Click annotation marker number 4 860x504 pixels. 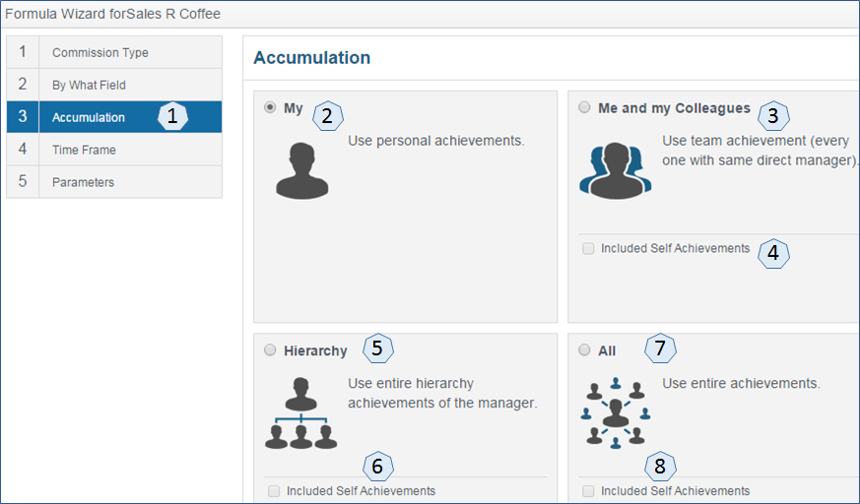[x=773, y=253]
